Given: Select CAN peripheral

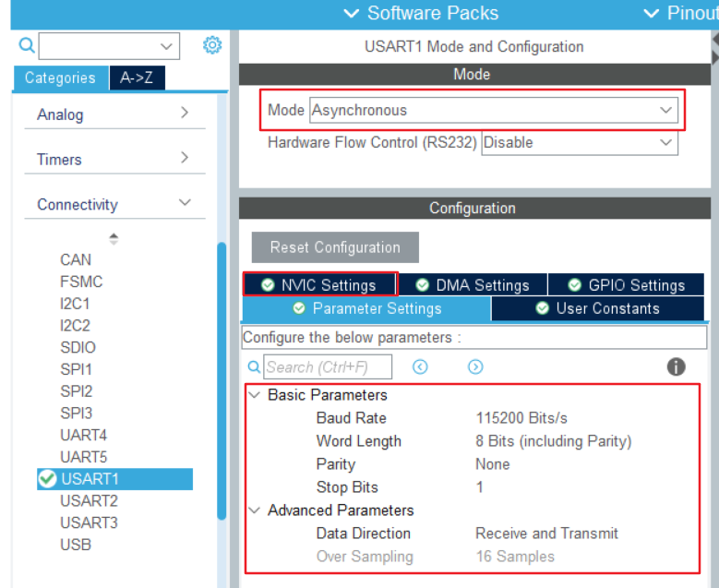Looking at the screenshot, I should tap(76, 259).
